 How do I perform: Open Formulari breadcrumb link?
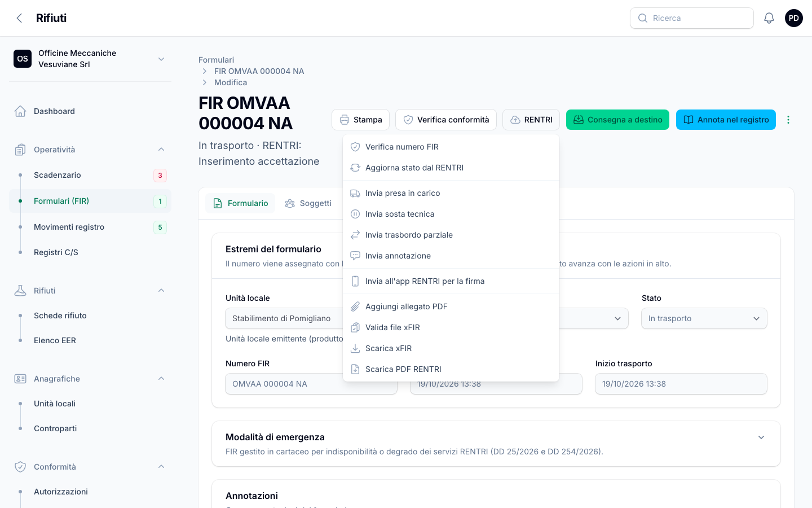(216, 60)
